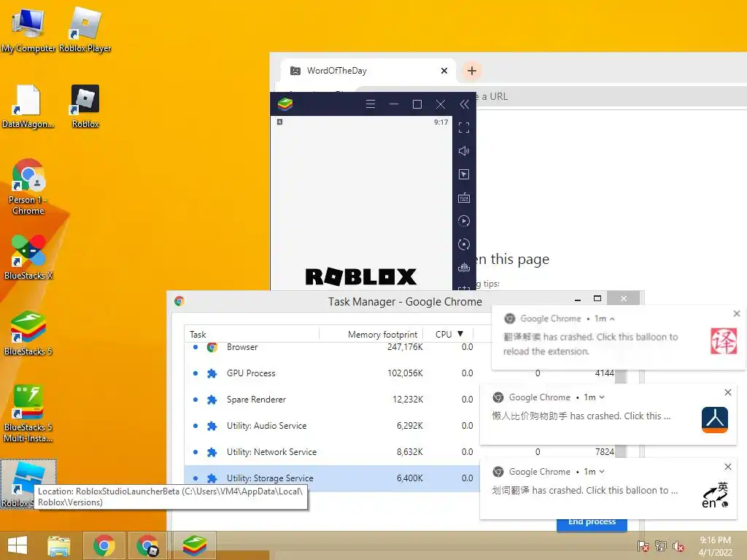The image size is (747, 560).
Task: Collapse the first Google Chrome notification chevron
Action: 612,319
